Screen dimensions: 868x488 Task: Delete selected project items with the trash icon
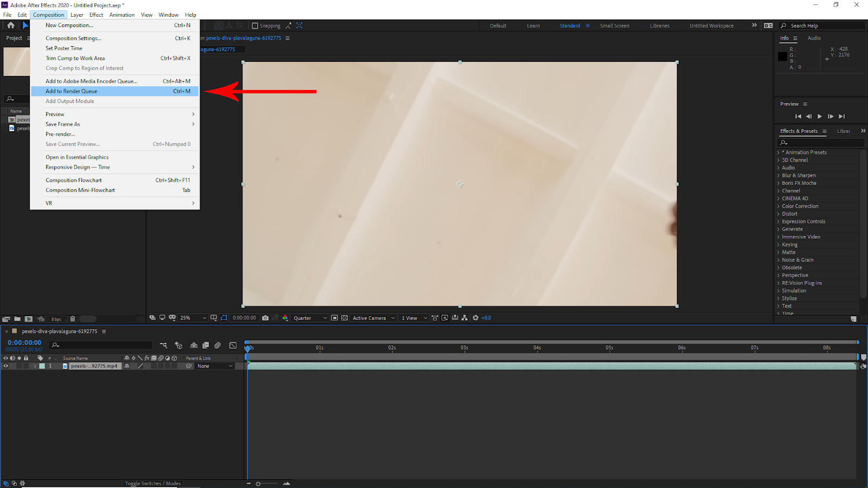[x=73, y=319]
